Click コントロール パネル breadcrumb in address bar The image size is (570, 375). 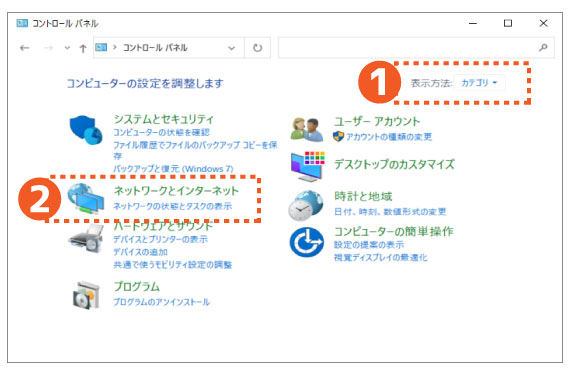coord(155,48)
